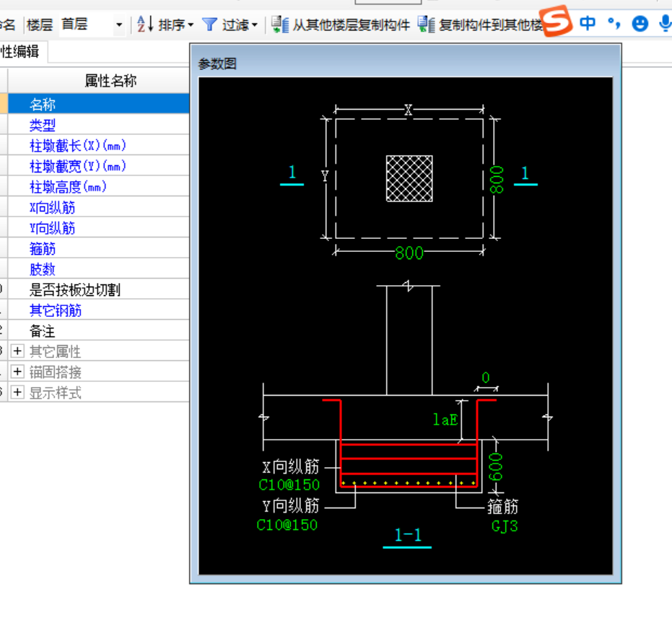Image resolution: width=672 pixels, height=623 pixels.
Task: Click the copy-from-other-floors icon
Action: coord(280,25)
